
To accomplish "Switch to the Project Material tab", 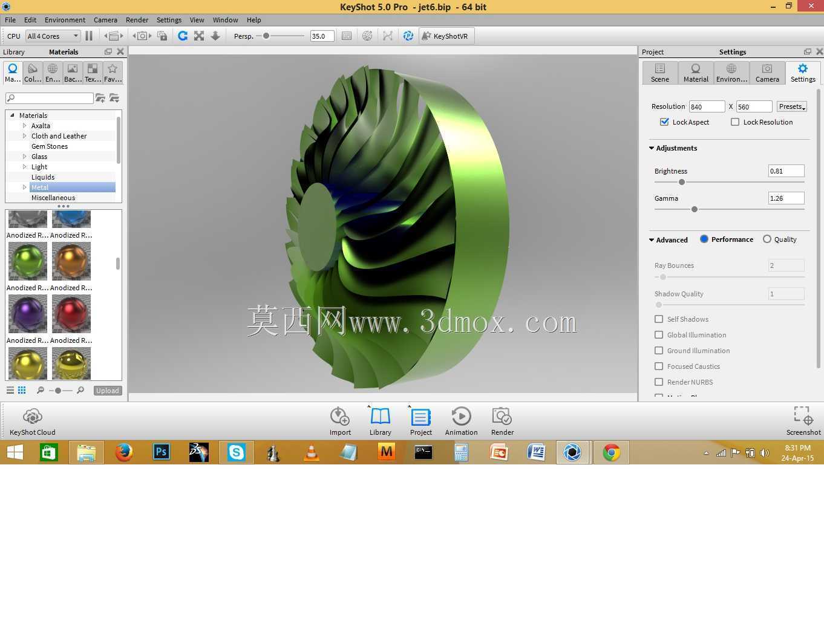I will (x=696, y=73).
